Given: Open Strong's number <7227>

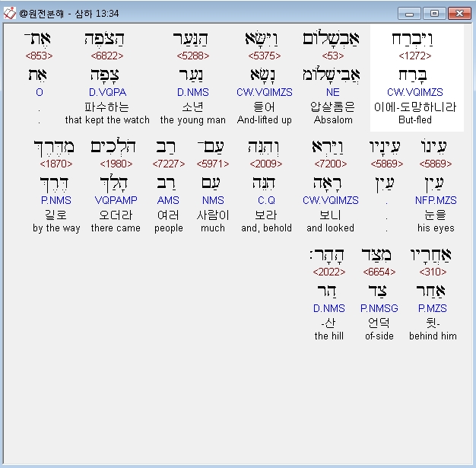Looking at the screenshot, I should pos(169,164).
